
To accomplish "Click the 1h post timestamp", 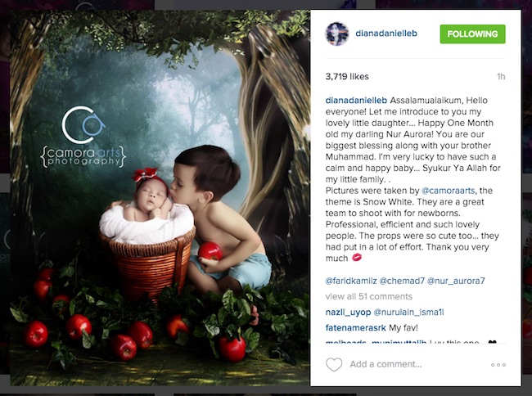I will click(501, 77).
